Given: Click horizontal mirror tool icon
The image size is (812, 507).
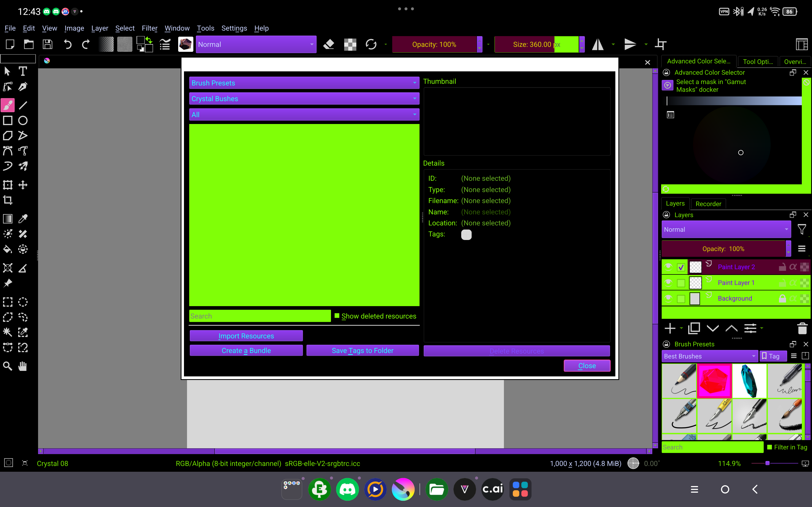Looking at the screenshot, I should (598, 44).
